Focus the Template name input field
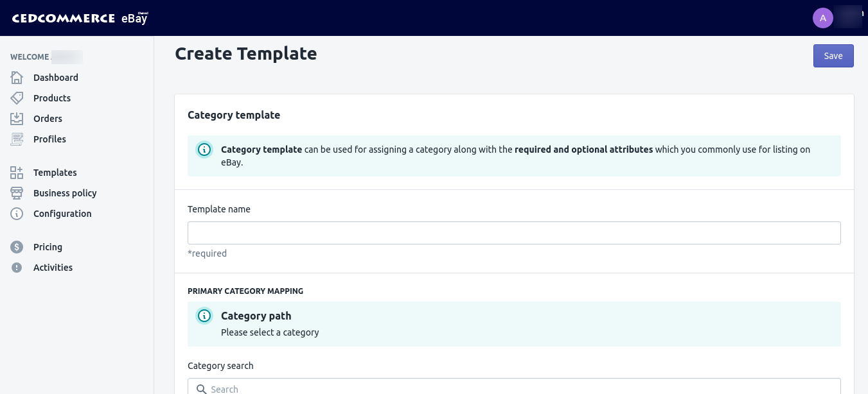The height and width of the screenshot is (394, 868). point(513,233)
